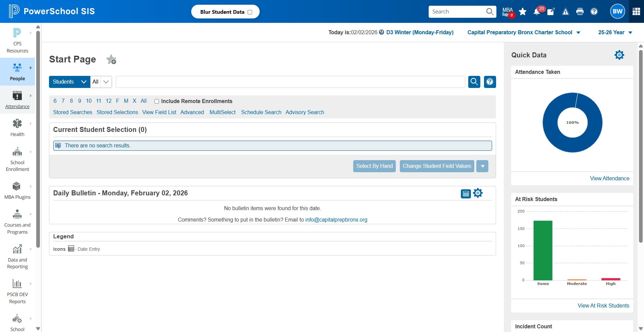Open the alerts warning triangle icon
Image resolution: width=644 pixels, height=332 pixels.
click(x=566, y=12)
